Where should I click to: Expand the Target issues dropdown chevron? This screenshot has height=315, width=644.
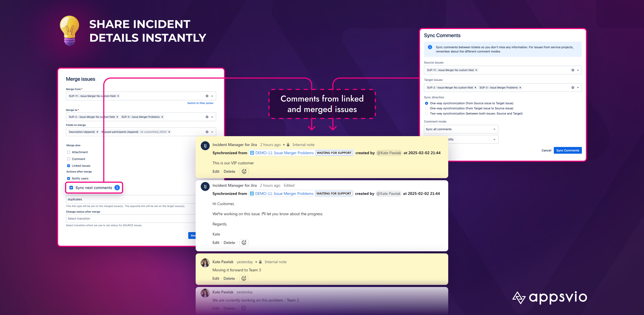pos(577,87)
